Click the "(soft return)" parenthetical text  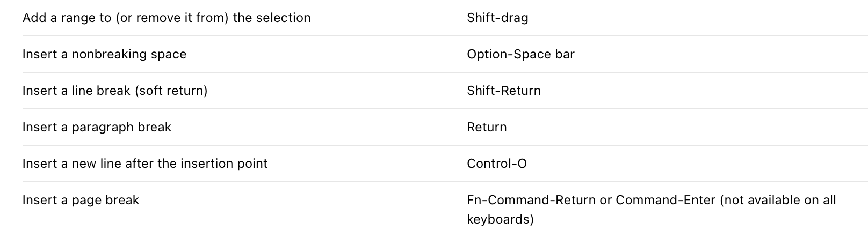point(171,91)
